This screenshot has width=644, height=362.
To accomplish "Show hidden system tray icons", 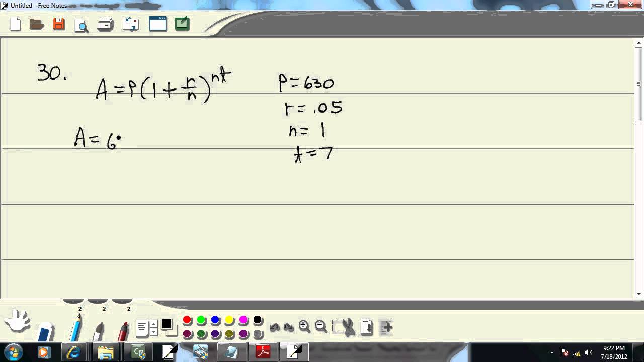I will point(552,352).
